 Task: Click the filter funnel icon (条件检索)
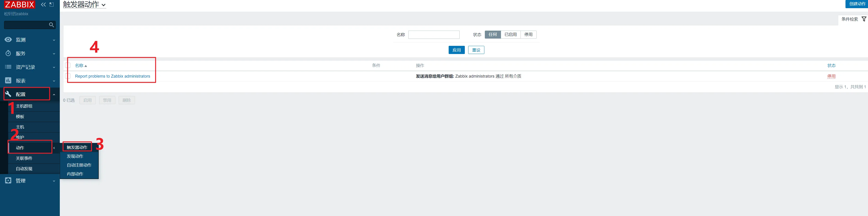(864, 19)
